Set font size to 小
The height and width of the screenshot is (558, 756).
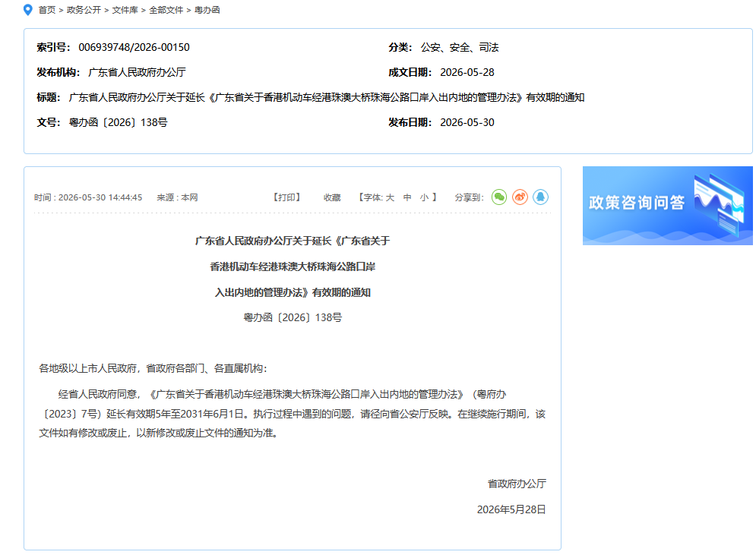coord(424,197)
